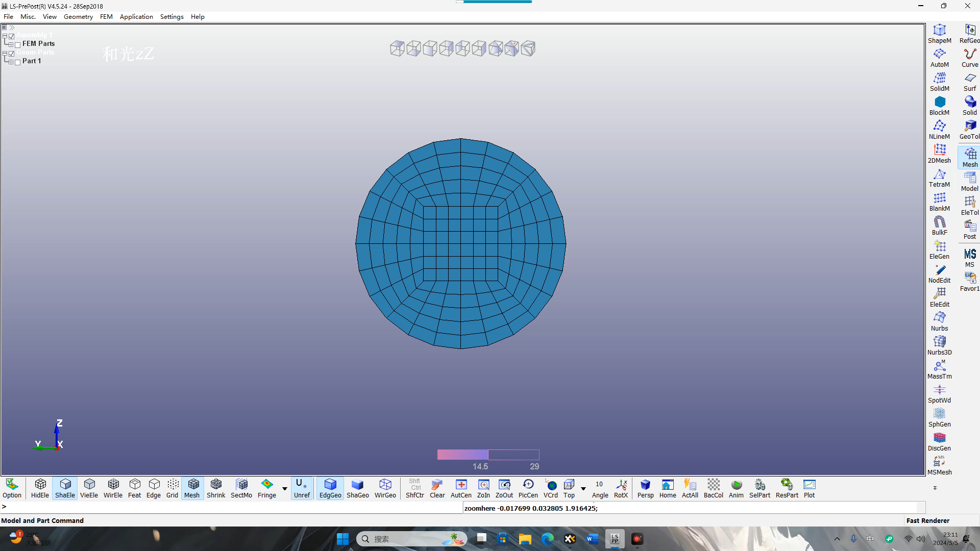Image resolution: width=980 pixels, height=551 pixels.
Task: Open the Application menu
Action: (x=136, y=17)
